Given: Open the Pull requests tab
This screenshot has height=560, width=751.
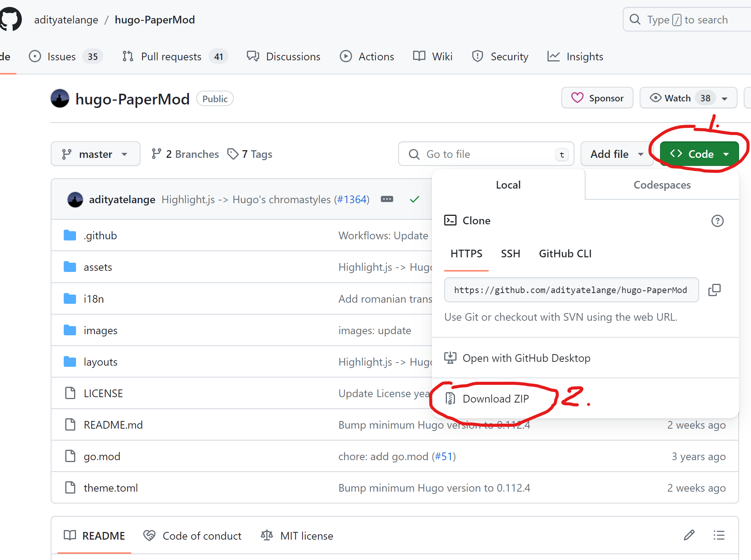Looking at the screenshot, I should pyautogui.click(x=175, y=56).
